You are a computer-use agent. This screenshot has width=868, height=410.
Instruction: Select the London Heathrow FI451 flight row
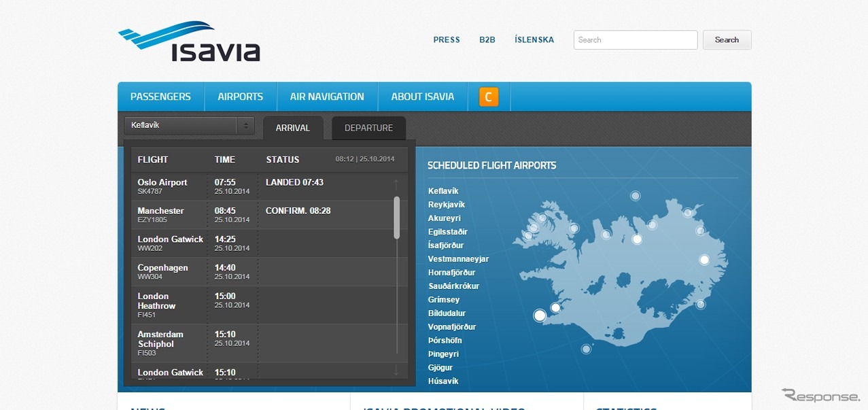[269, 305]
